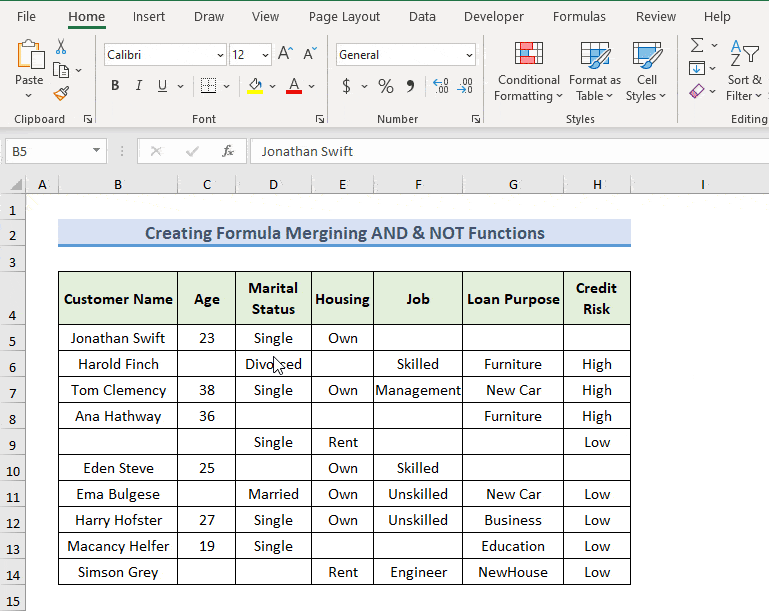Select the Engineer job cell
This screenshot has width=769, height=611.
418,572
